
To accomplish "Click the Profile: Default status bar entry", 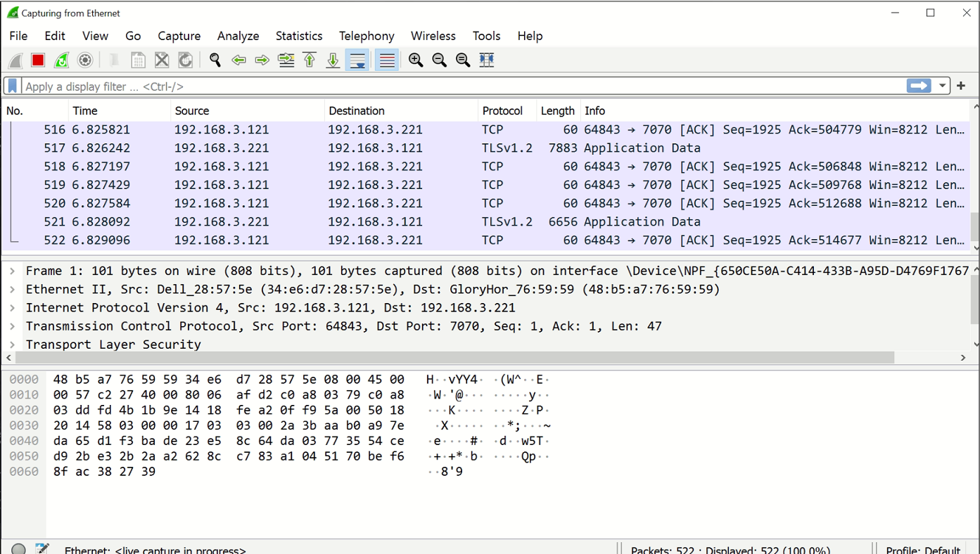I will 923,550.
